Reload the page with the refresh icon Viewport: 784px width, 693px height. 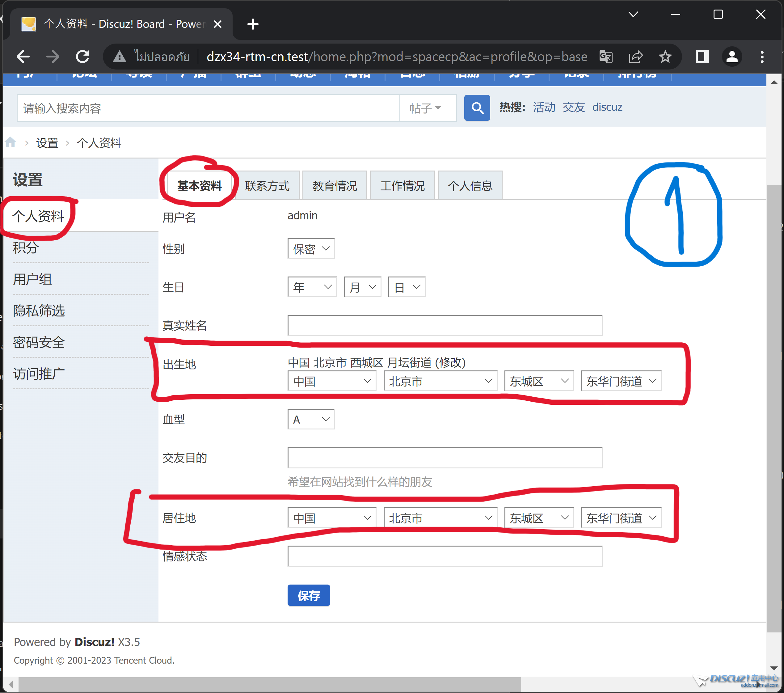[82, 57]
